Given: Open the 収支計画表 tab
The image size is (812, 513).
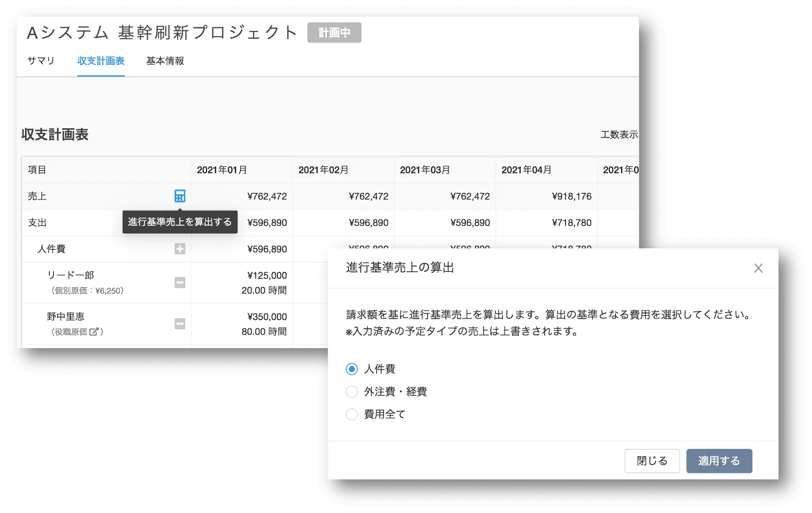Looking at the screenshot, I should [x=101, y=61].
